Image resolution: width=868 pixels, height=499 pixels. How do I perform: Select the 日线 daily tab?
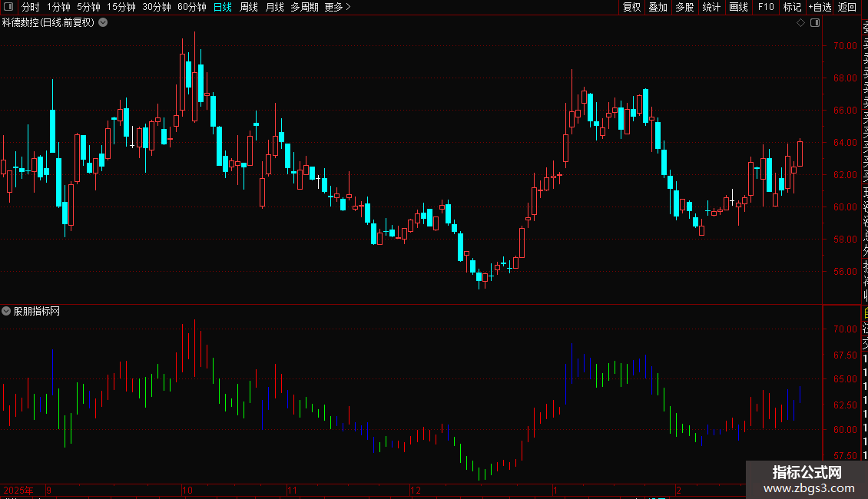point(223,7)
